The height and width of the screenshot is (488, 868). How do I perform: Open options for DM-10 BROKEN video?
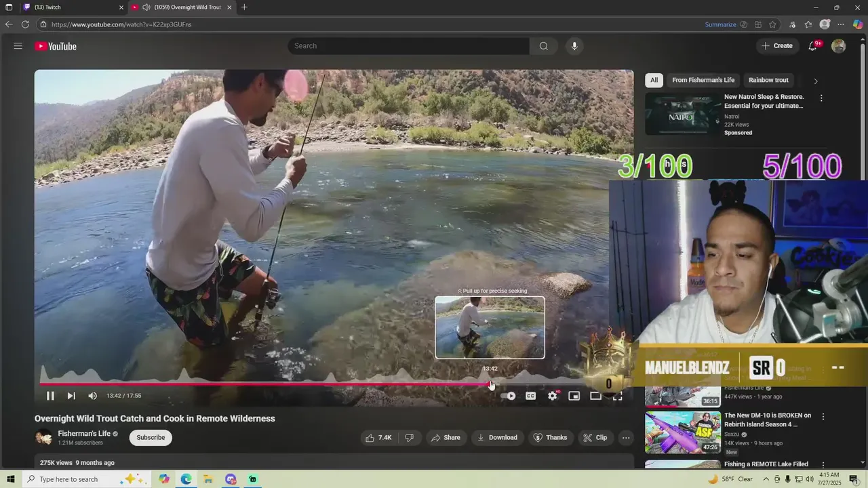823,416
